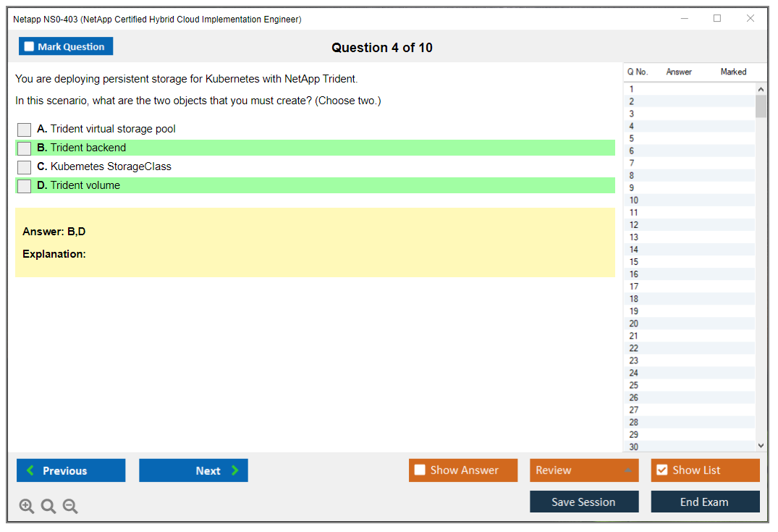Toggle the Mark Question checkbox
The width and height of the screenshot is (778, 532).
point(30,46)
